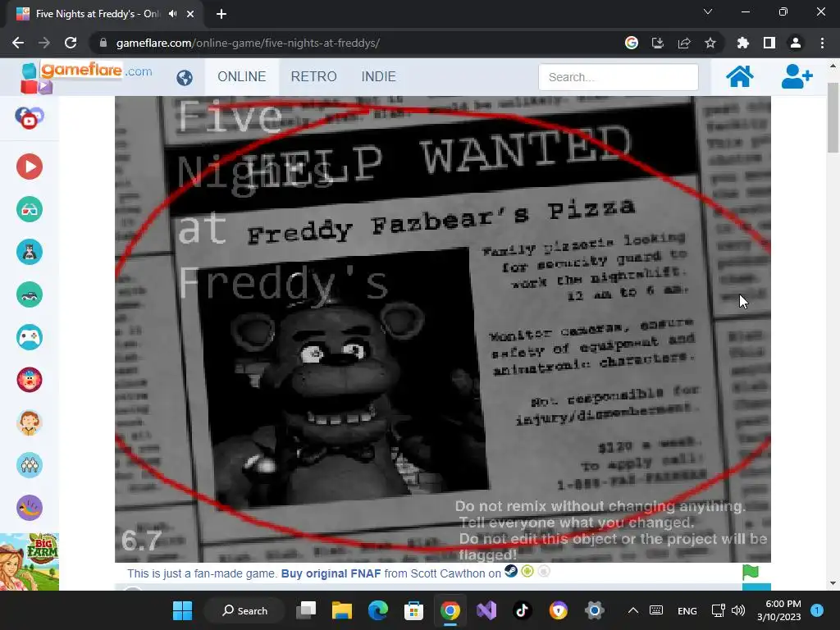
Task: Share this page icon
Action: tap(684, 43)
